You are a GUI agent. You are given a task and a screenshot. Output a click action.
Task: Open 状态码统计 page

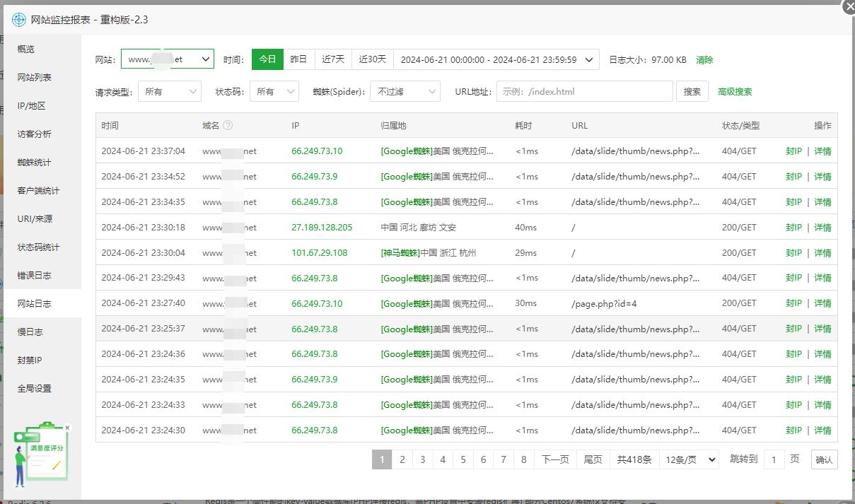(42, 247)
